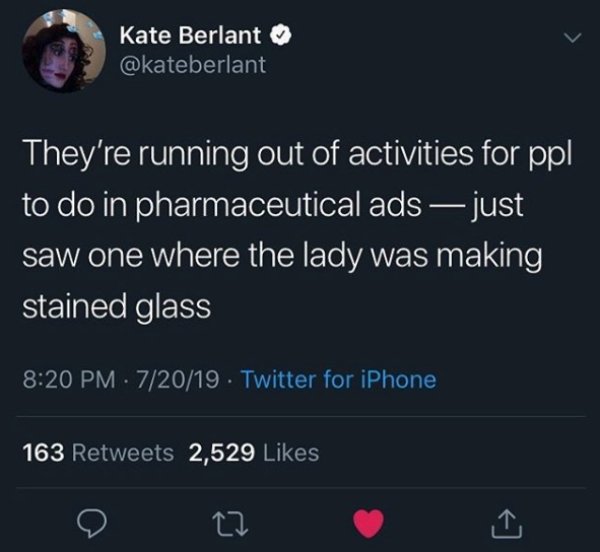The height and width of the screenshot is (552, 600).
Task: Tap the 163 retweet count number
Action: 44,453
